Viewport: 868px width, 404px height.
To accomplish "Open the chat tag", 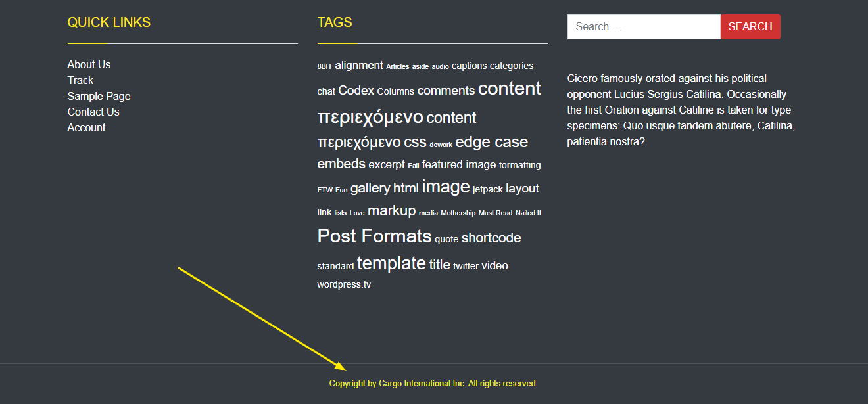I will pyautogui.click(x=326, y=91).
